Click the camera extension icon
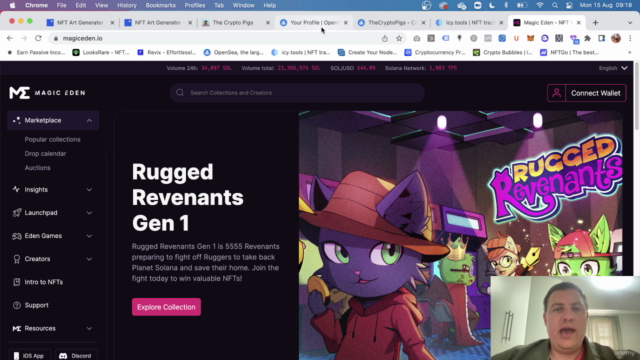The width and height of the screenshot is (640, 360). (x=416, y=38)
